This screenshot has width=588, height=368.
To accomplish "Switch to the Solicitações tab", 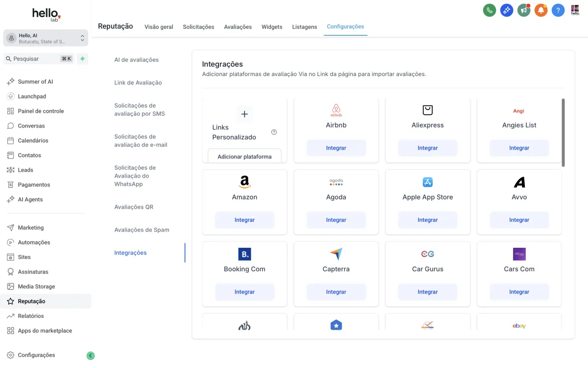I will [198, 27].
